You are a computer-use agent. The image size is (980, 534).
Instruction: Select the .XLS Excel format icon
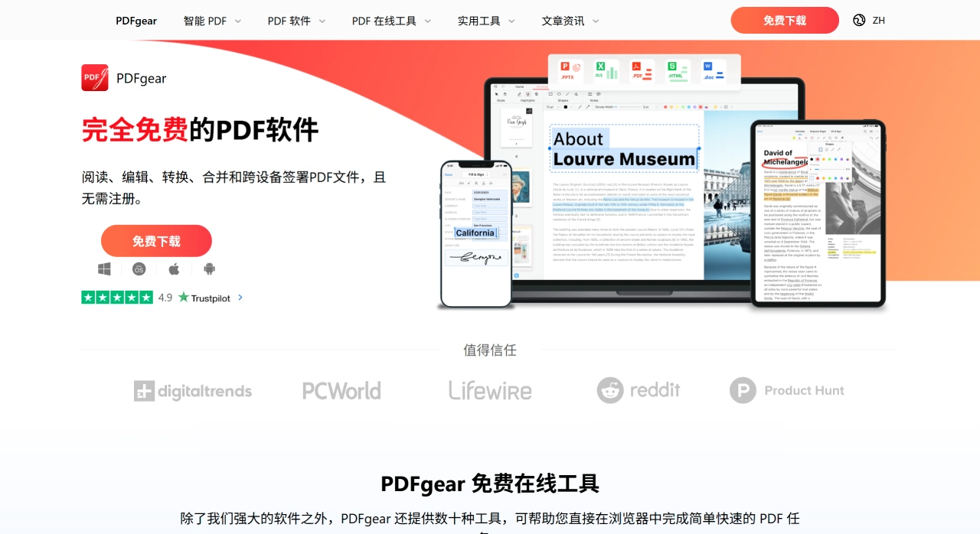(604, 70)
